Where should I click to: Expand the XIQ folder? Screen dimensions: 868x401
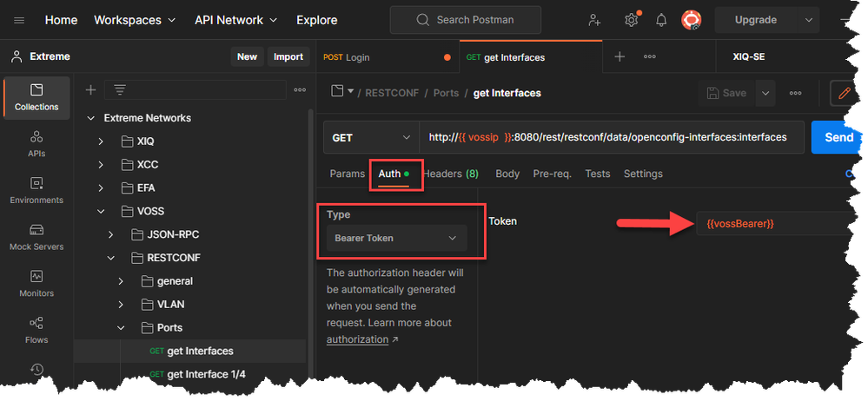point(101,141)
